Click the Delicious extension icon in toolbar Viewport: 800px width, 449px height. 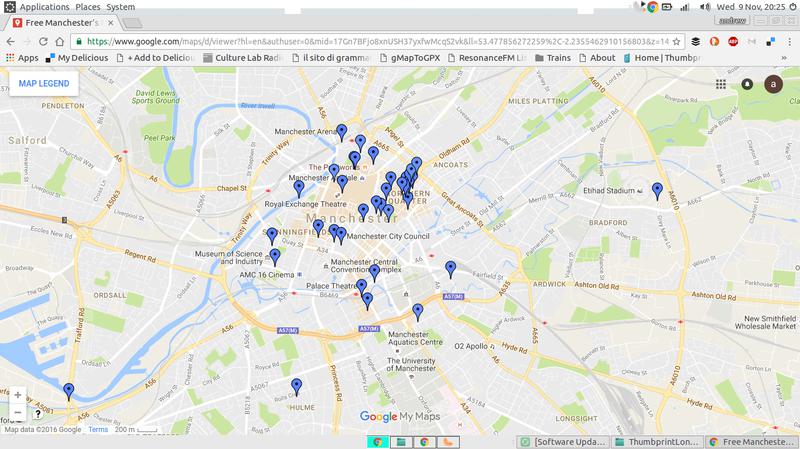coord(770,42)
